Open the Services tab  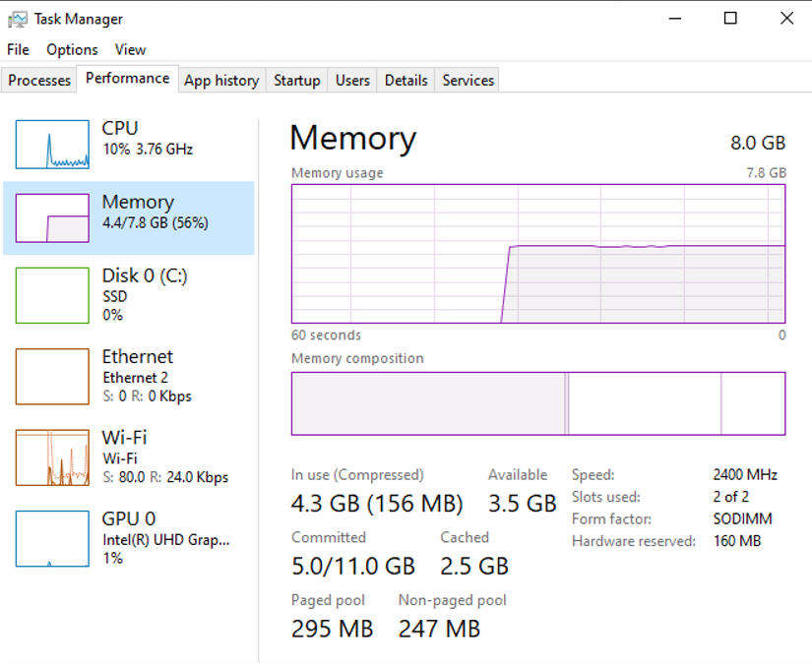click(x=468, y=81)
